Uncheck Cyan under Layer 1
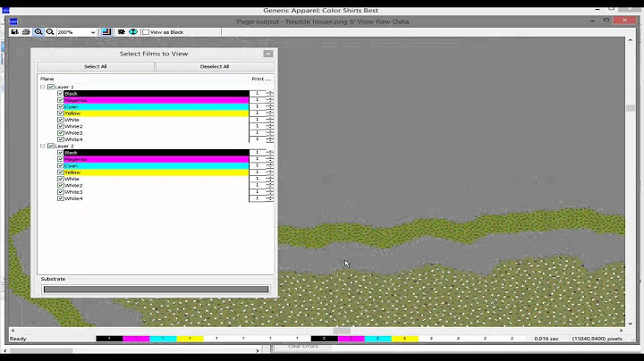644x361 pixels. coord(61,106)
